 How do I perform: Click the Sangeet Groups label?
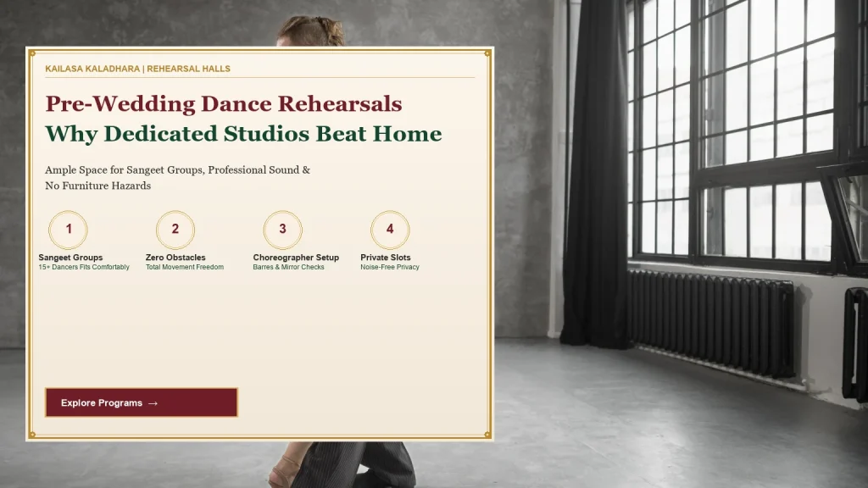[70, 258]
